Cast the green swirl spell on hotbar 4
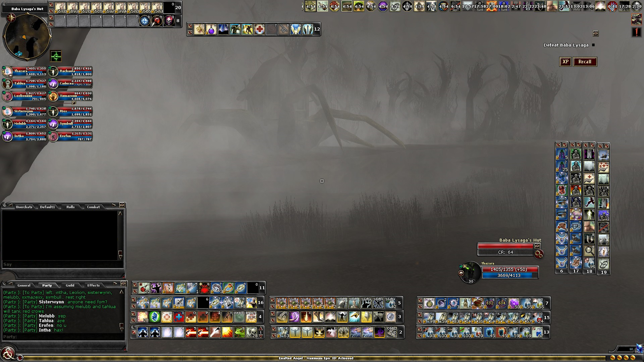The width and height of the screenshot is (644, 362). click(x=154, y=317)
